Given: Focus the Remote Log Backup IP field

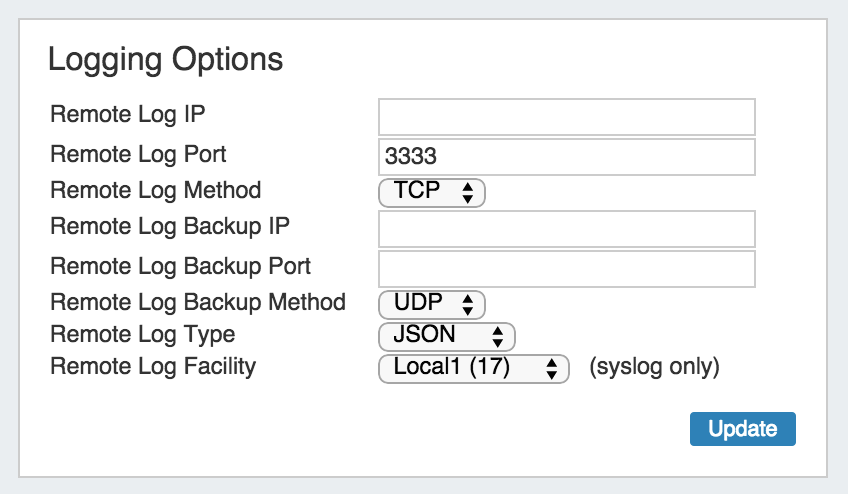Looking at the screenshot, I should (566, 229).
